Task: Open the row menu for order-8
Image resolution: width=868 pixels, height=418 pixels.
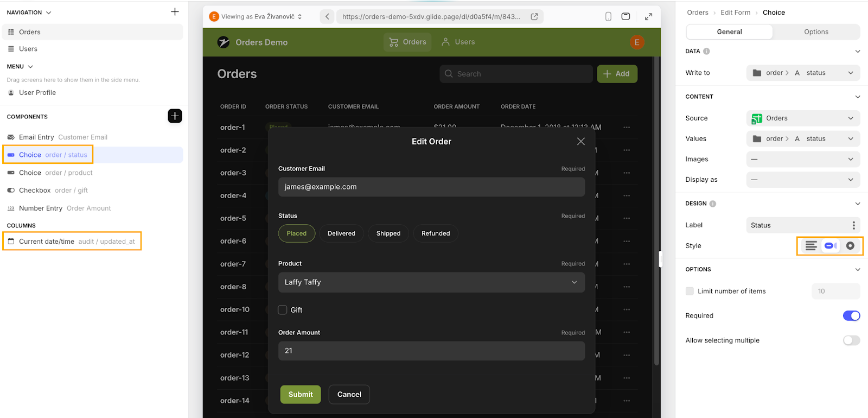Action: pos(627,287)
